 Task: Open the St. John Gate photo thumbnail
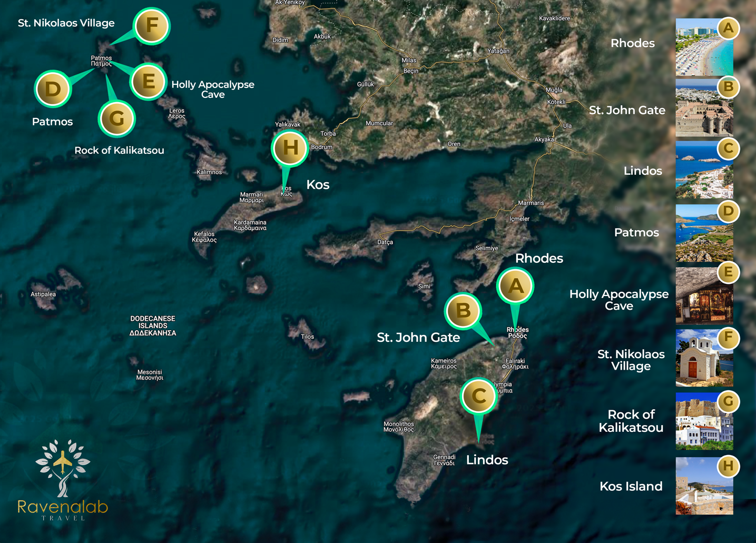pos(703,109)
